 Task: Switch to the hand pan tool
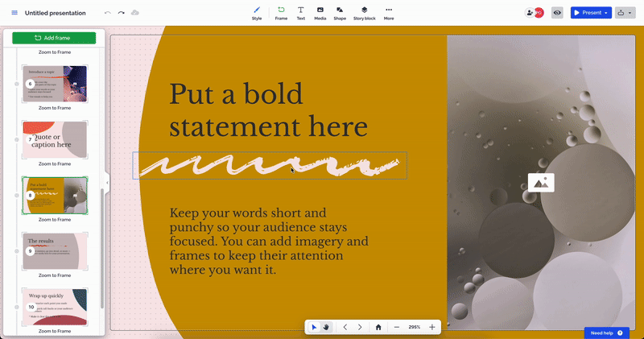point(326,327)
